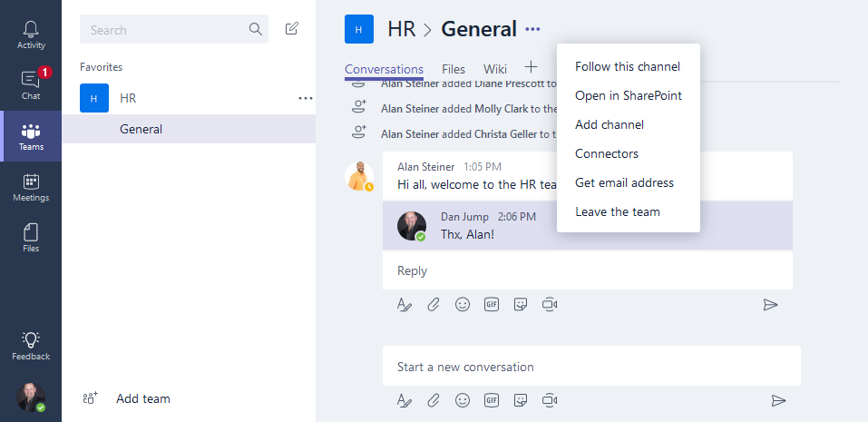This screenshot has width=868, height=422.
Task: Switch to the Files tab
Action: 454,69
